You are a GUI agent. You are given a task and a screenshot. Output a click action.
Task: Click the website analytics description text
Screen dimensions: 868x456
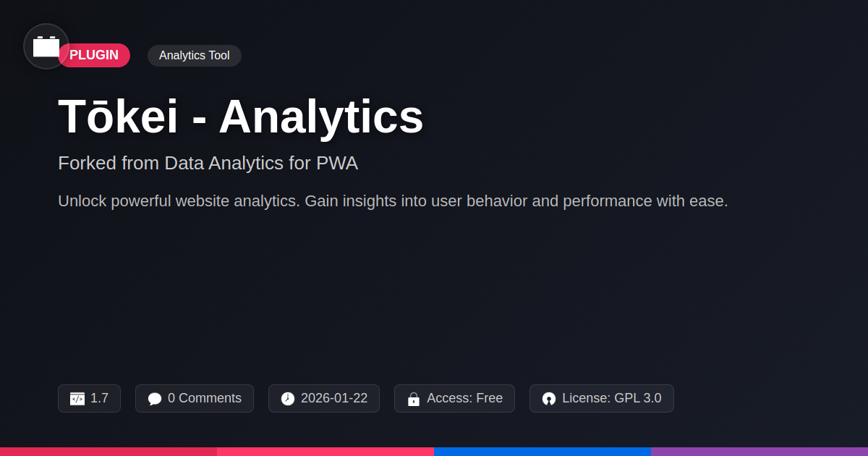click(x=393, y=201)
